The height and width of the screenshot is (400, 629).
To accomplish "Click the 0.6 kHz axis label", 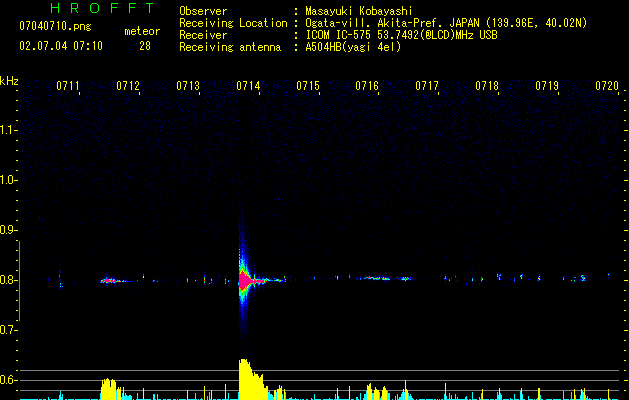I will tap(8, 380).
